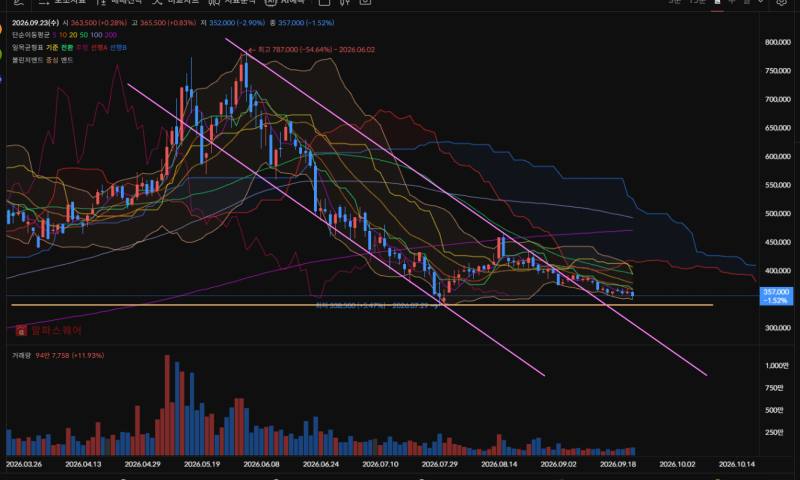Toggle the 200 moving average line label

pyautogui.click(x=111, y=35)
